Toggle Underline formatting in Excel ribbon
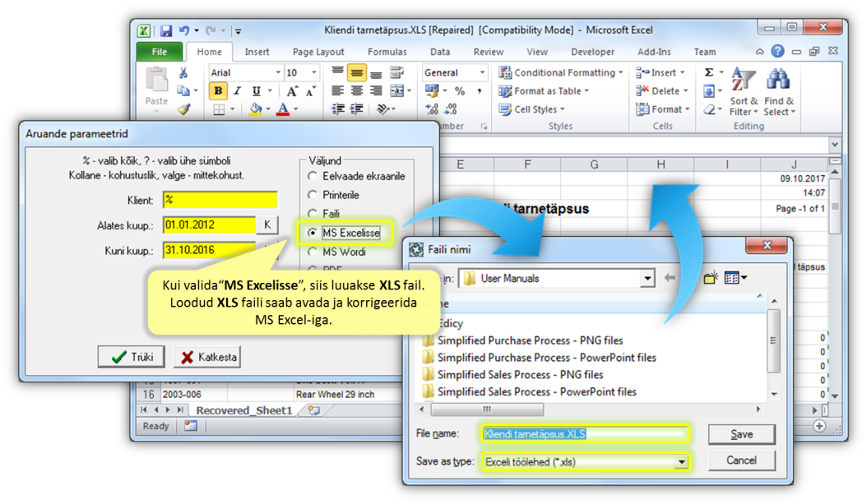The height and width of the screenshot is (504, 867). (x=256, y=91)
